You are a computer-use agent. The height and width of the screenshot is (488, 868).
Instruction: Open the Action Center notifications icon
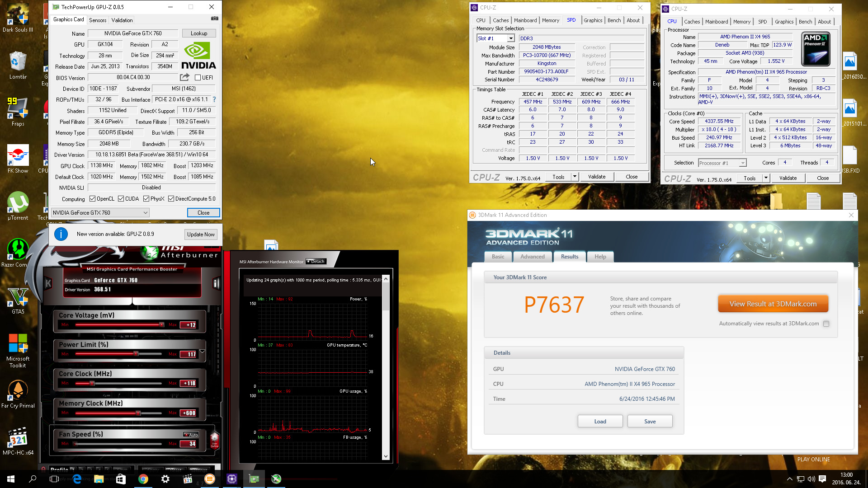pos(822,479)
